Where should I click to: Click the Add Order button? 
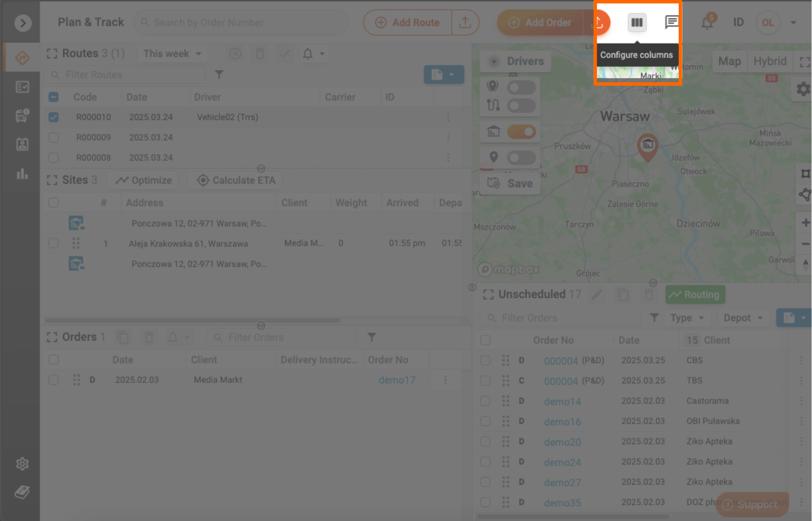coord(540,23)
